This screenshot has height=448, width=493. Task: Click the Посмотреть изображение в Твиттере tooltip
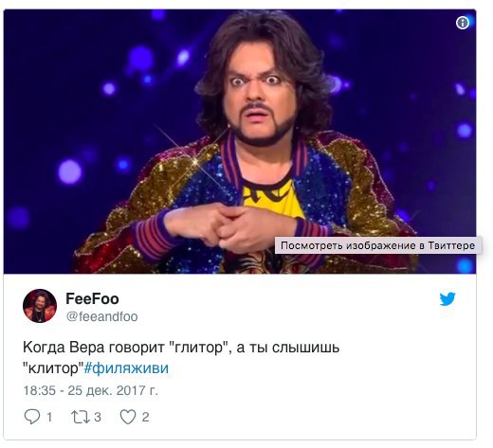[378, 245]
